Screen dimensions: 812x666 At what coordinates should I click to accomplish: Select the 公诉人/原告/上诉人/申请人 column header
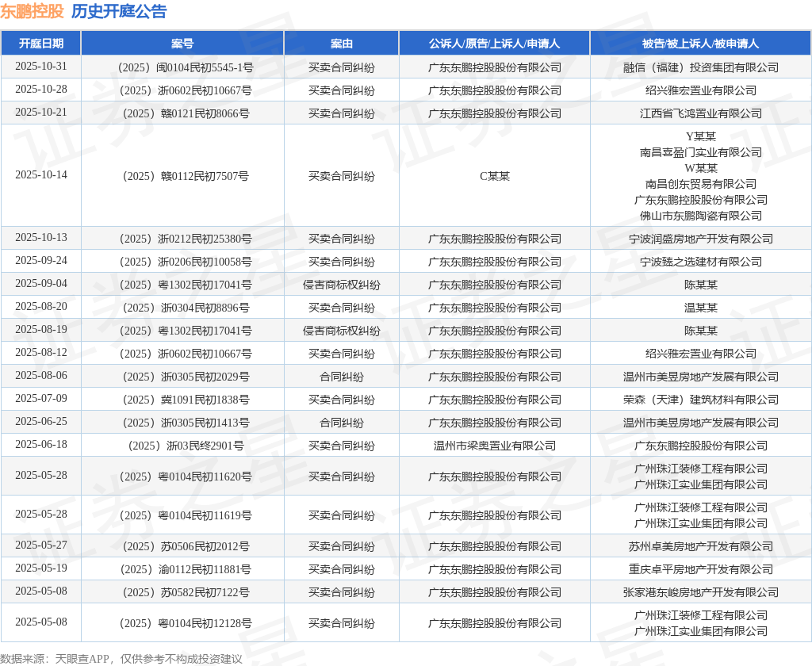[x=494, y=44]
